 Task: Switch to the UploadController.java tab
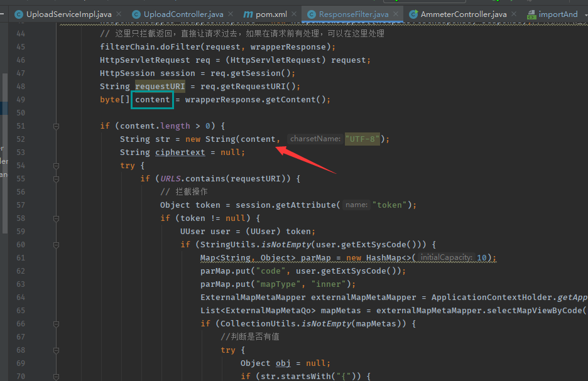tap(183, 14)
